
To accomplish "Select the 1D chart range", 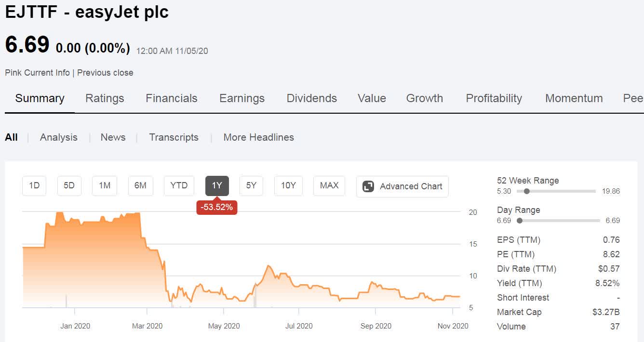I will click(34, 186).
